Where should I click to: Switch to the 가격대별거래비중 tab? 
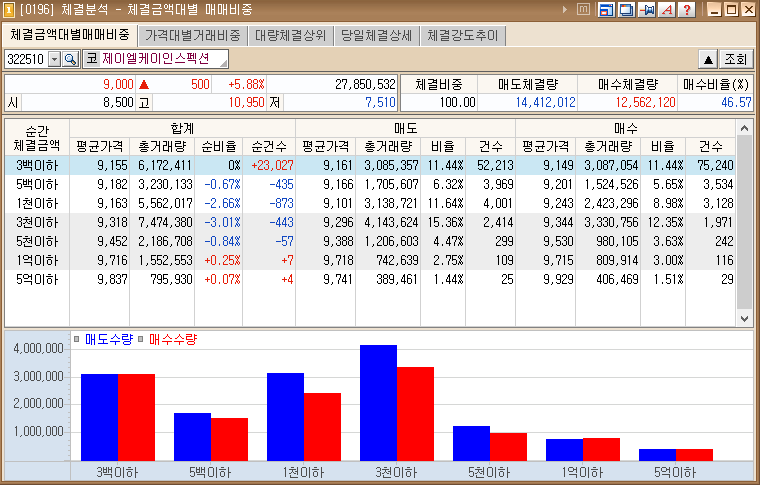pos(192,35)
